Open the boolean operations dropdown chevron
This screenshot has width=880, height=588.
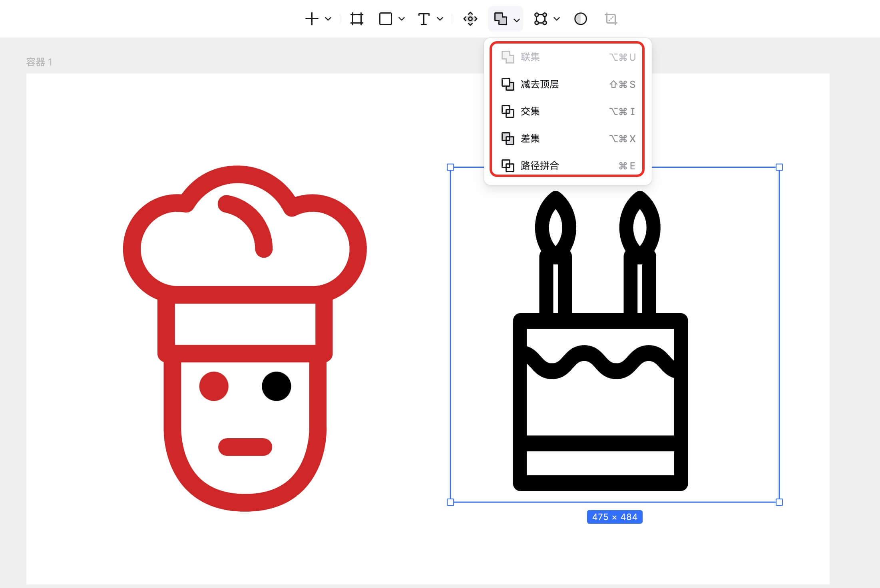516,20
